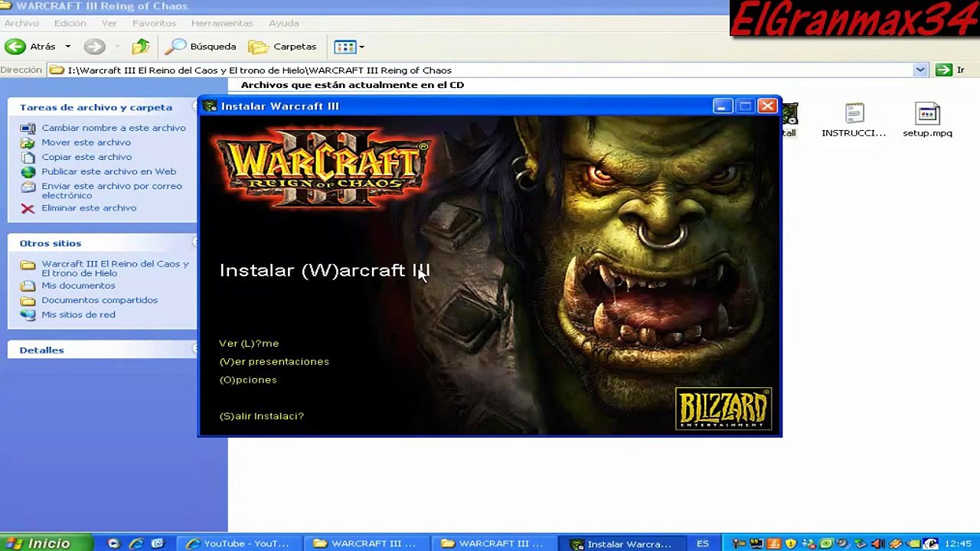Select the INSTRUCCI... text file icon
Screen dimensions: 980x551
pyautogui.click(x=854, y=120)
